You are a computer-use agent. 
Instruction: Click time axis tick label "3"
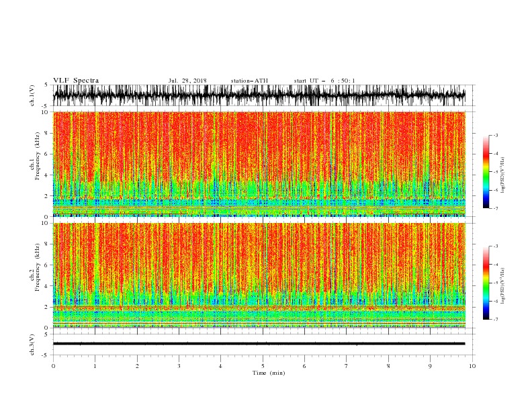pos(179,366)
